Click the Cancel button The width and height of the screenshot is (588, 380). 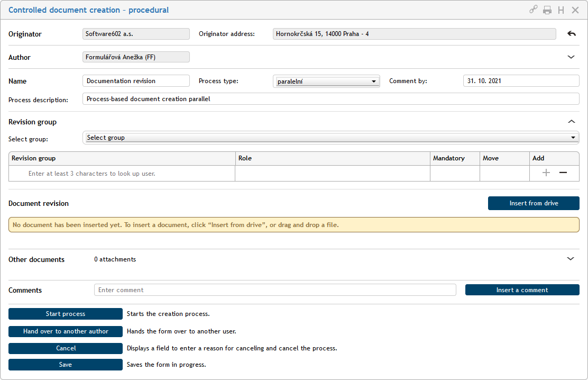pos(66,349)
